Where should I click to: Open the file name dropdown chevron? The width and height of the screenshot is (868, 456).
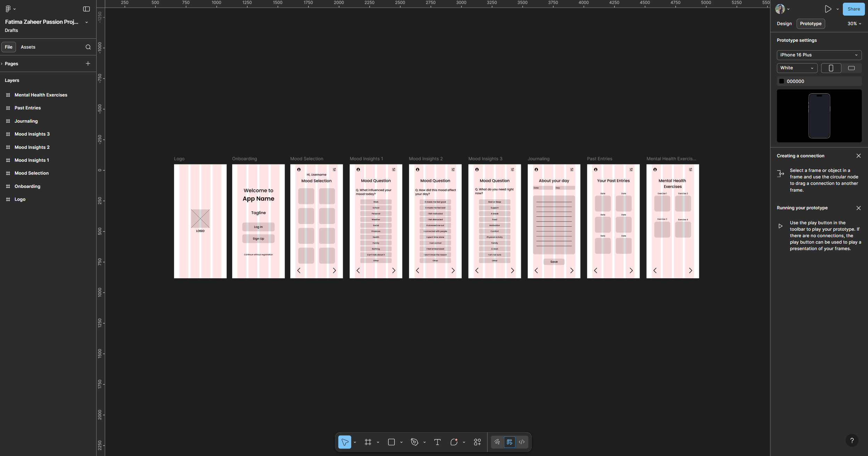click(86, 22)
